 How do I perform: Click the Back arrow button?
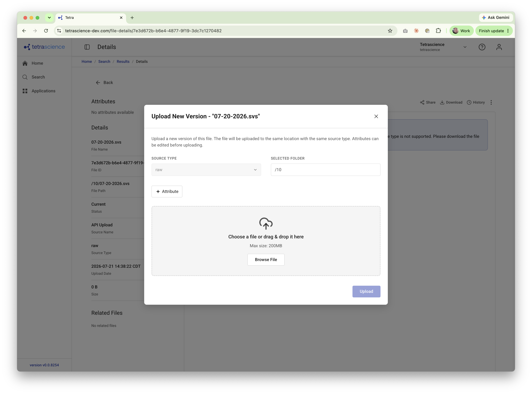(104, 82)
